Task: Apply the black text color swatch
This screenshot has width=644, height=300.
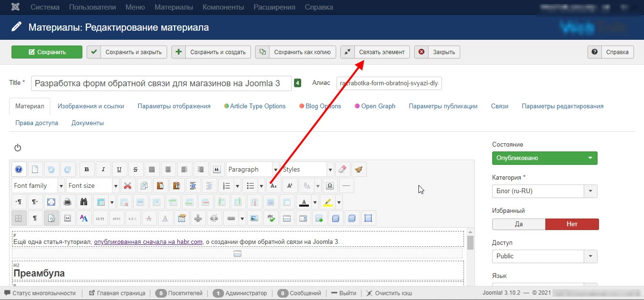Action: coord(304,202)
